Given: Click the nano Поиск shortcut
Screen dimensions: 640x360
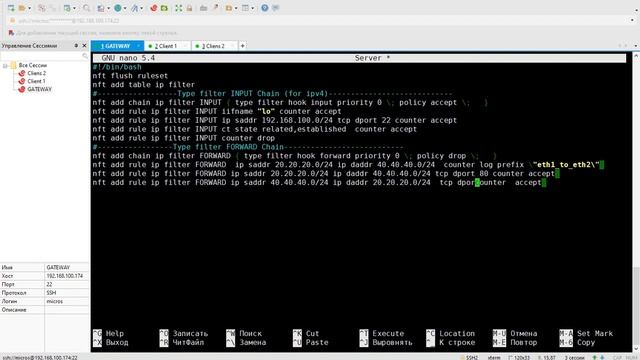Looking at the screenshot, I should click(x=244, y=333).
